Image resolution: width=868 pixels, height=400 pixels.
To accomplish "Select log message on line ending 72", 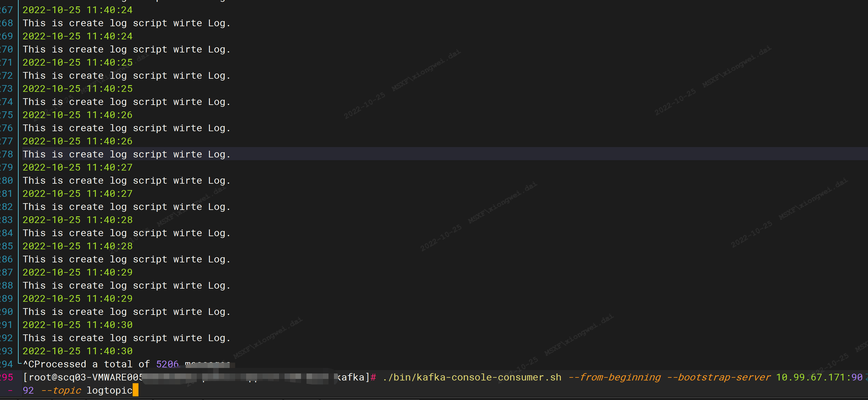I will pyautogui.click(x=126, y=76).
